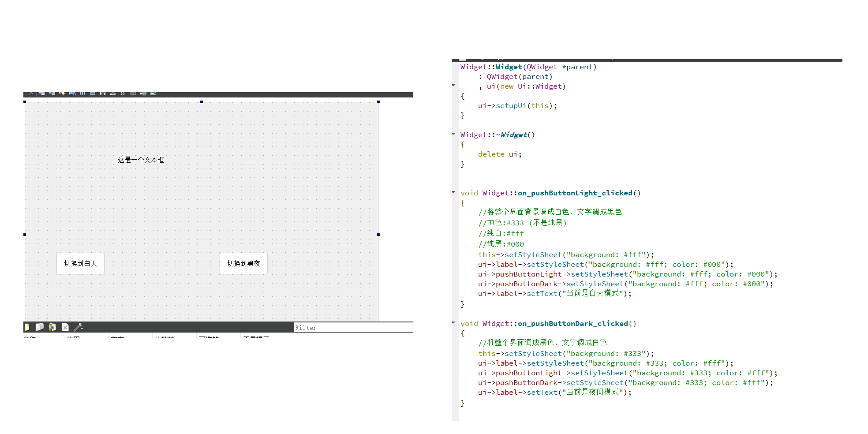Click pushButtonLight setStyleSheet line with #fff
868x434 pixels.
coord(628,274)
